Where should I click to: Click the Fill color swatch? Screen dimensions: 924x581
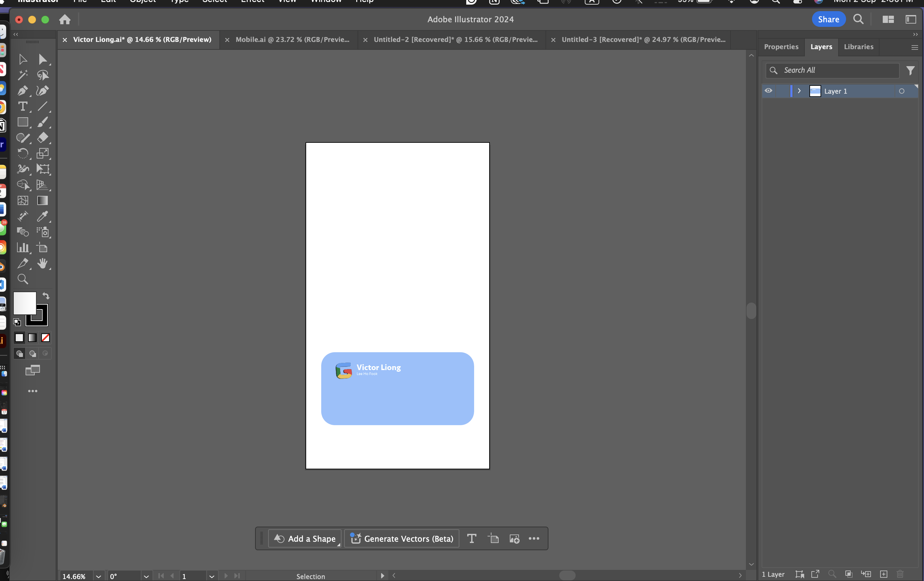pyautogui.click(x=25, y=303)
